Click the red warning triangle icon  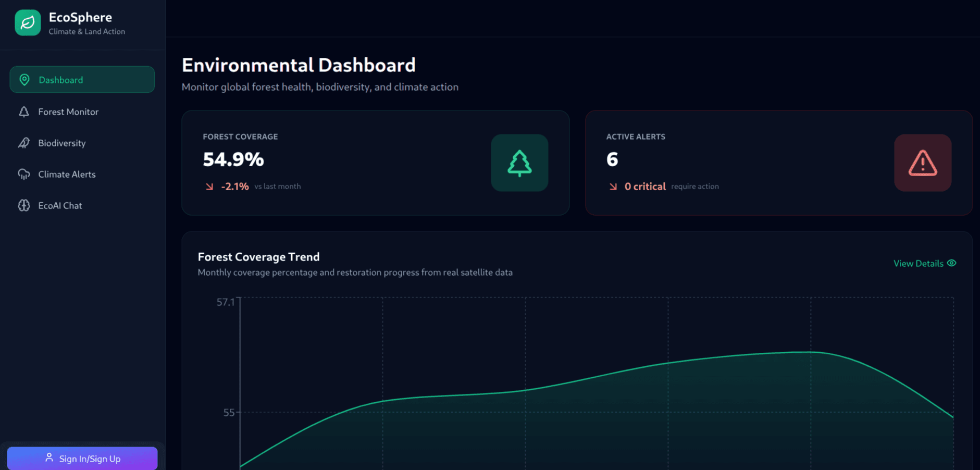pos(922,163)
